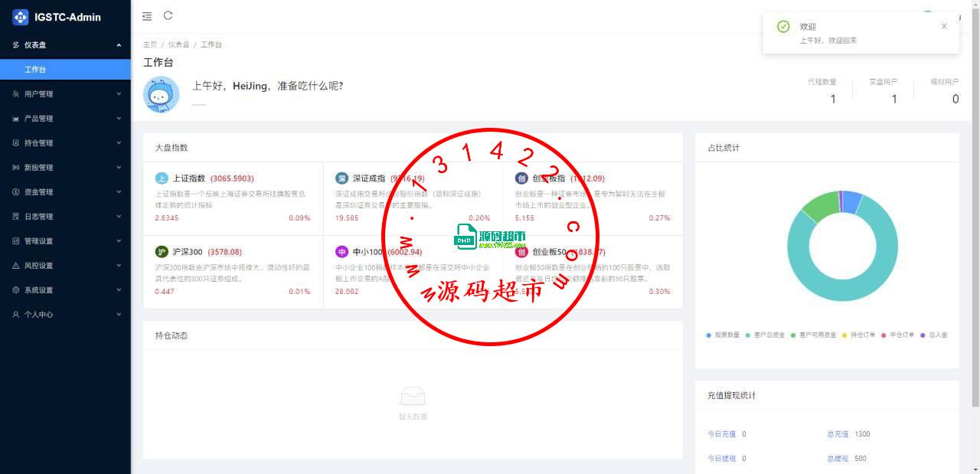Click the 个人中心 person icon in sidebar
The width and height of the screenshot is (980, 474).
[16, 315]
